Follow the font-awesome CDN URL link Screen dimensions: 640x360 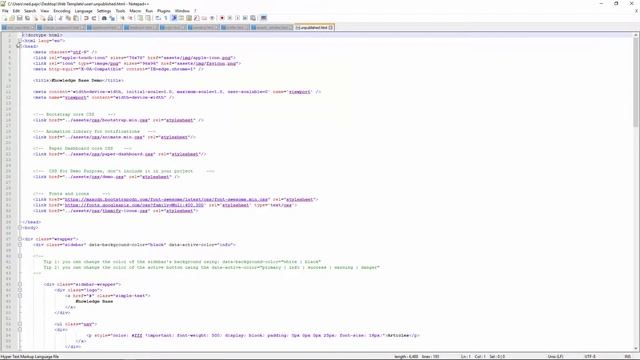(x=167, y=200)
